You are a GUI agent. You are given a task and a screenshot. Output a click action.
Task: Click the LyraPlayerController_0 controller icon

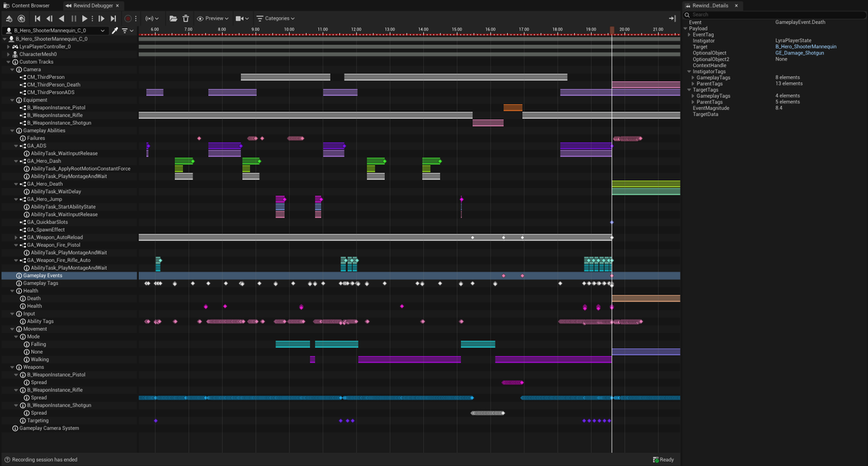click(15, 46)
